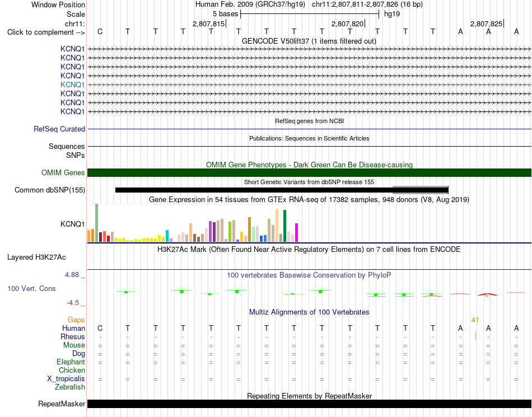Click the '5 bases' scale bar text
Image resolution: width=532 pixels, height=417 pixels.
(225, 14)
